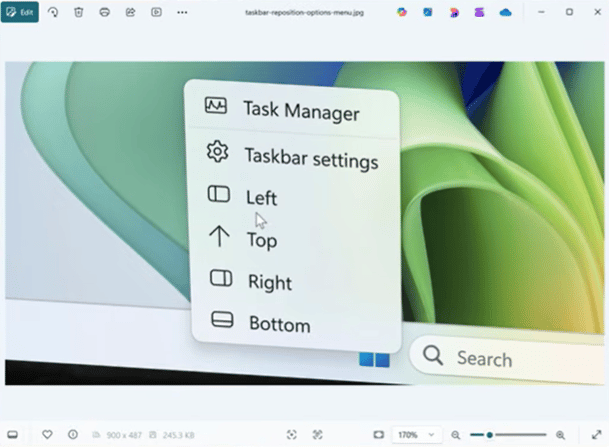This screenshot has height=447, width=609.
Task: Minimize the Photos window
Action: [x=541, y=12]
